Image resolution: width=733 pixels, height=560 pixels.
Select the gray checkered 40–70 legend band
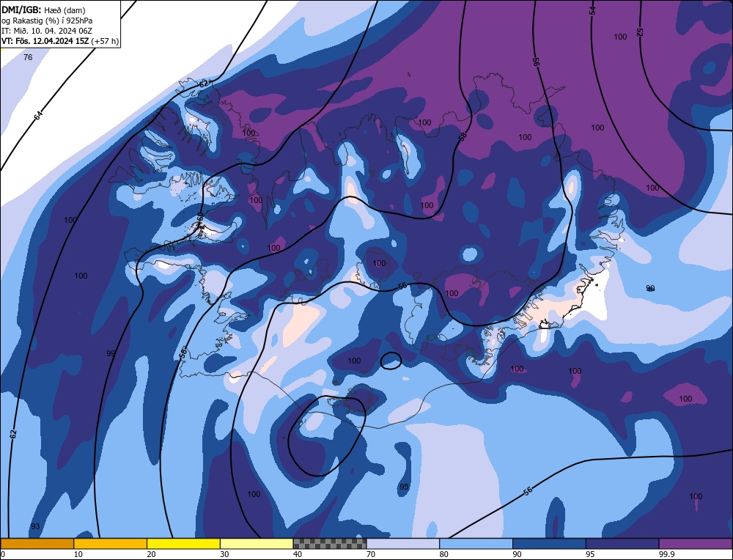click(x=330, y=543)
